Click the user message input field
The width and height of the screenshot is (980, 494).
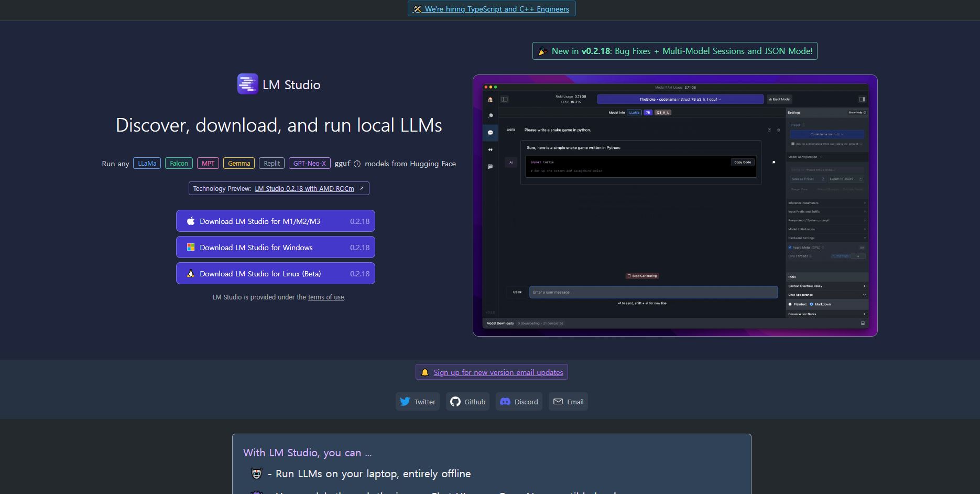click(653, 292)
